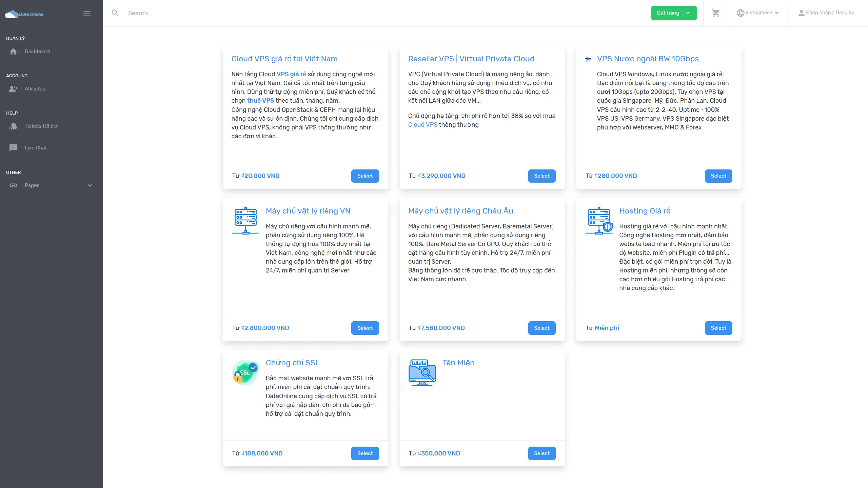Click the Dashboard home icon
868x488 pixels.
[x=13, y=52]
